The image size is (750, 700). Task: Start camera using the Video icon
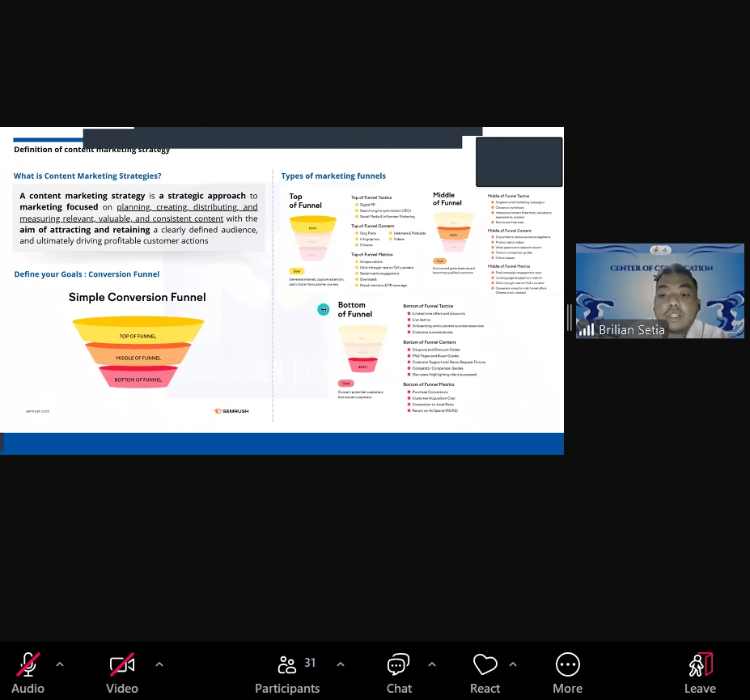tap(122, 665)
